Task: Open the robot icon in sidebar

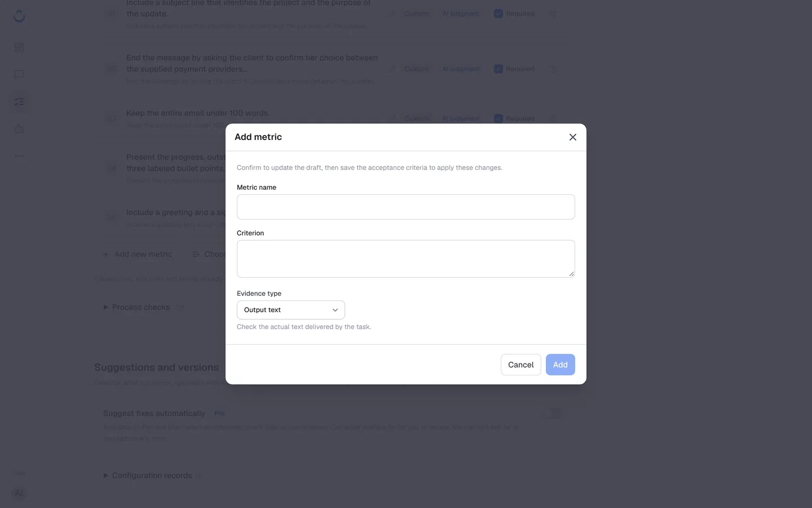Action: (x=19, y=129)
